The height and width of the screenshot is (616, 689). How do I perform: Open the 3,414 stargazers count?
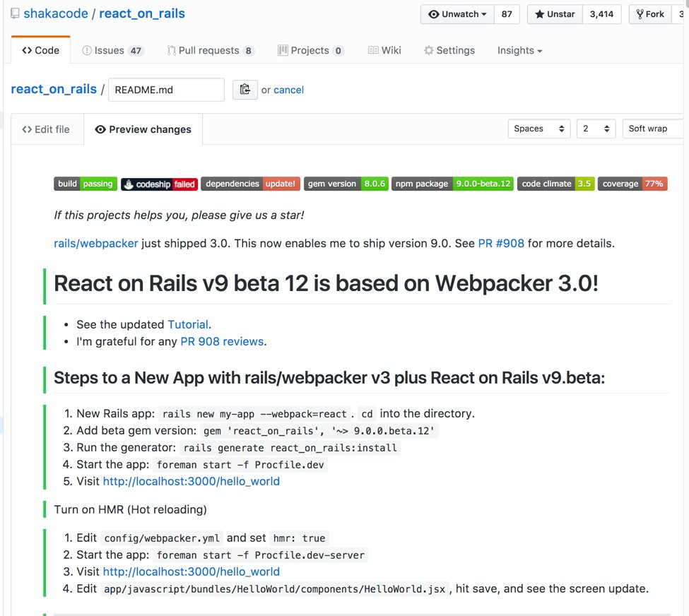(601, 14)
